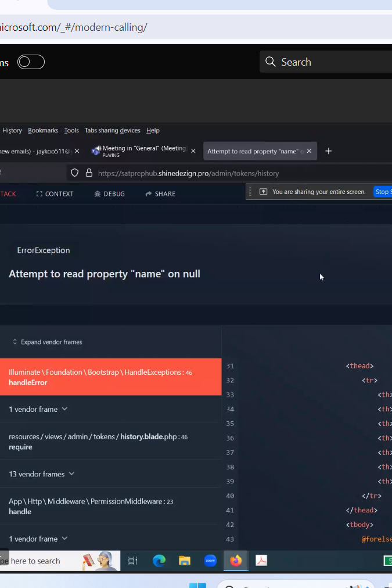Click the padlock site security icon
The width and height of the screenshot is (392, 588).
(x=89, y=173)
